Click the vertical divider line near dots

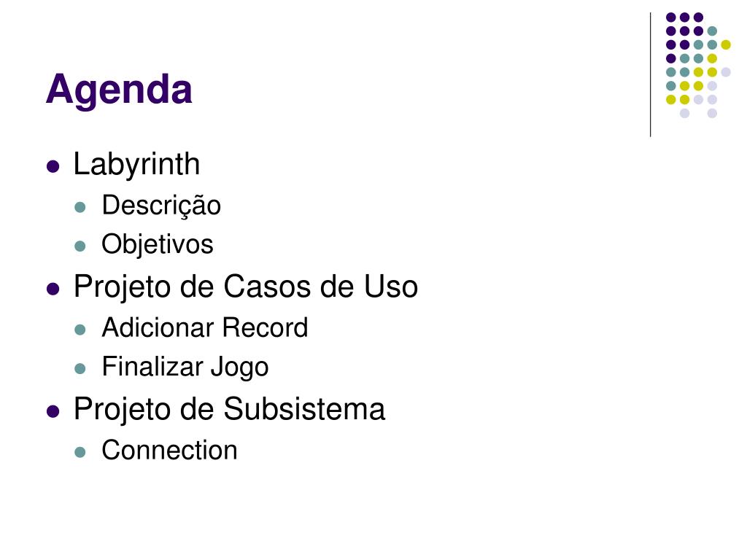650,75
